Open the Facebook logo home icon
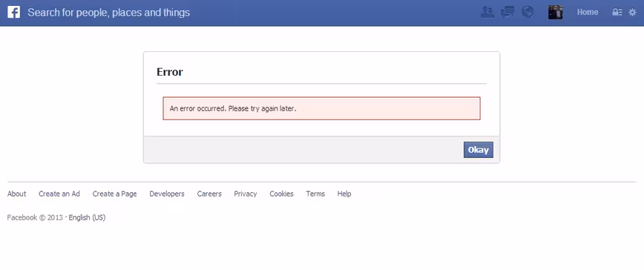Viewport: 644px width, 270px height. coord(13,13)
